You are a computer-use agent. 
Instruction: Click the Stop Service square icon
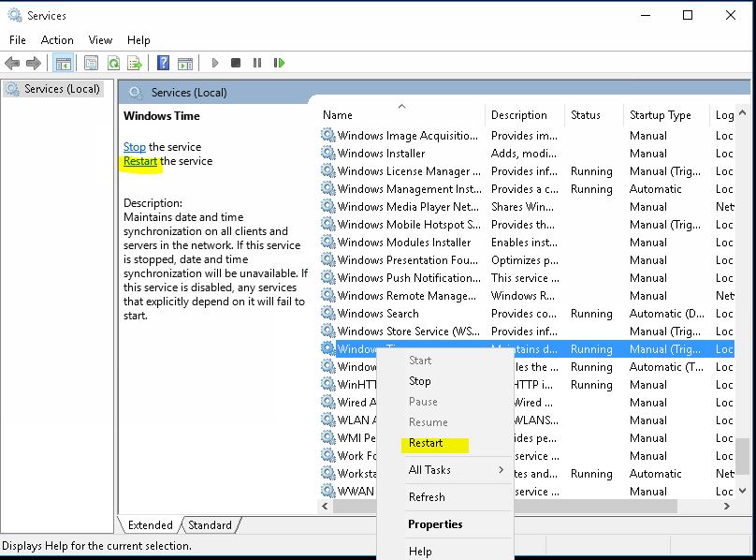(236, 63)
